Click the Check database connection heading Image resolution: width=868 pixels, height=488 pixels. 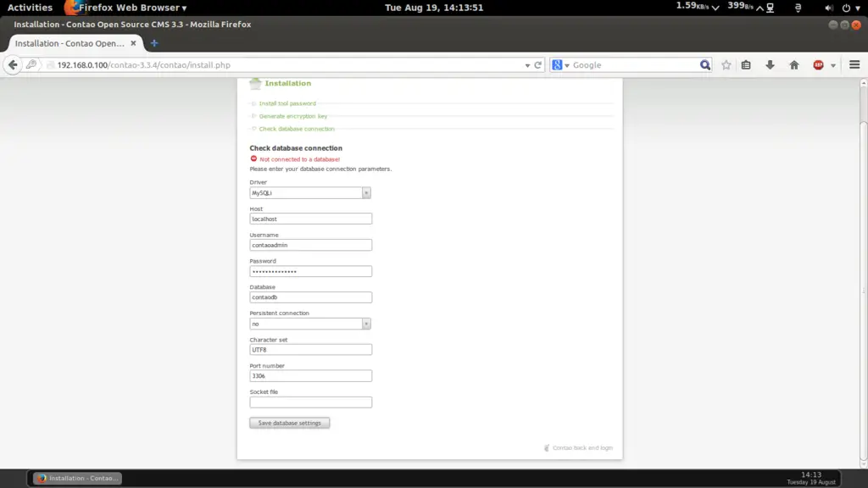click(296, 148)
